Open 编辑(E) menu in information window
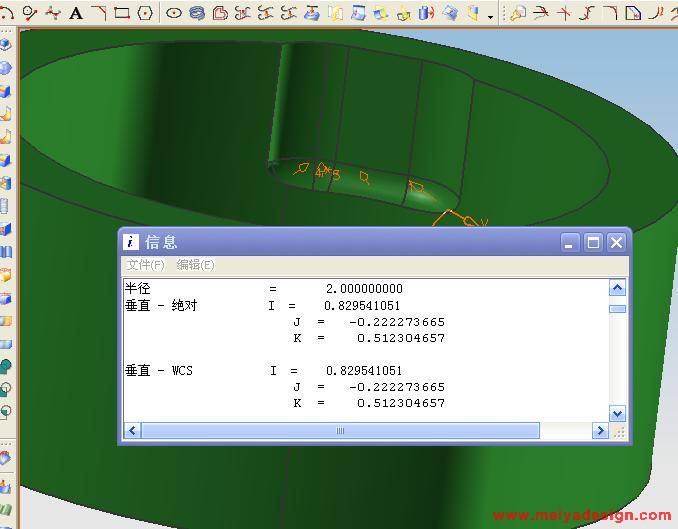 pos(195,265)
